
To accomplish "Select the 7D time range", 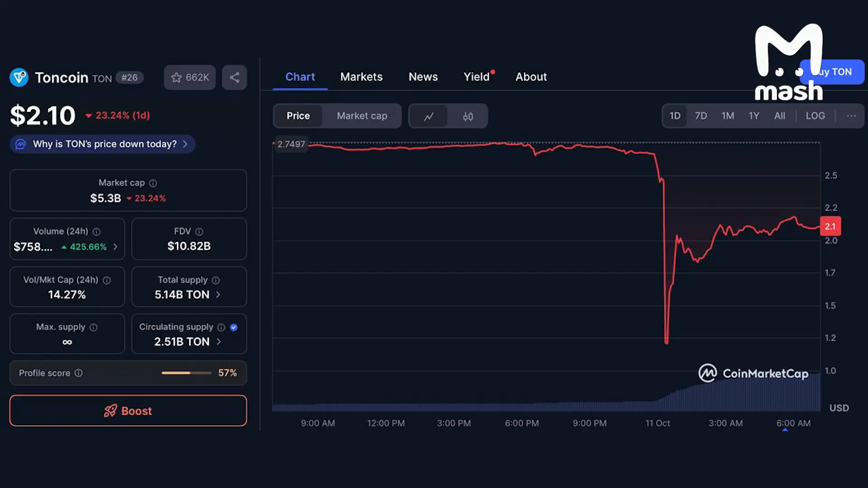I will click(701, 116).
